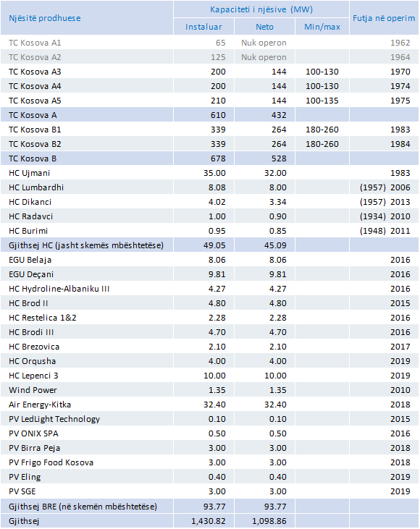Click net 528 in TC Kosova B row
420x529 pixels.
click(279, 158)
